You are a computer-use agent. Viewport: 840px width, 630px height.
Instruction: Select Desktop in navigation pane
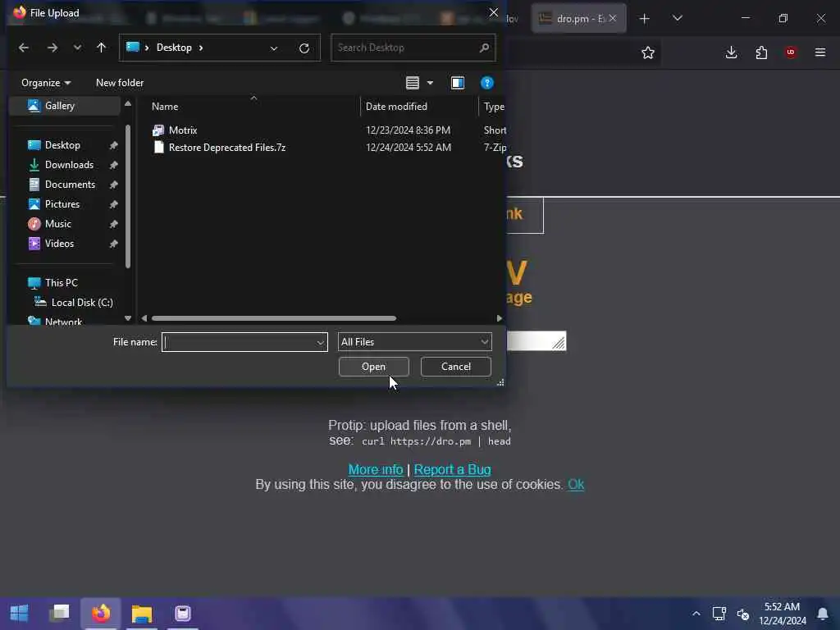tap(62, 145)
